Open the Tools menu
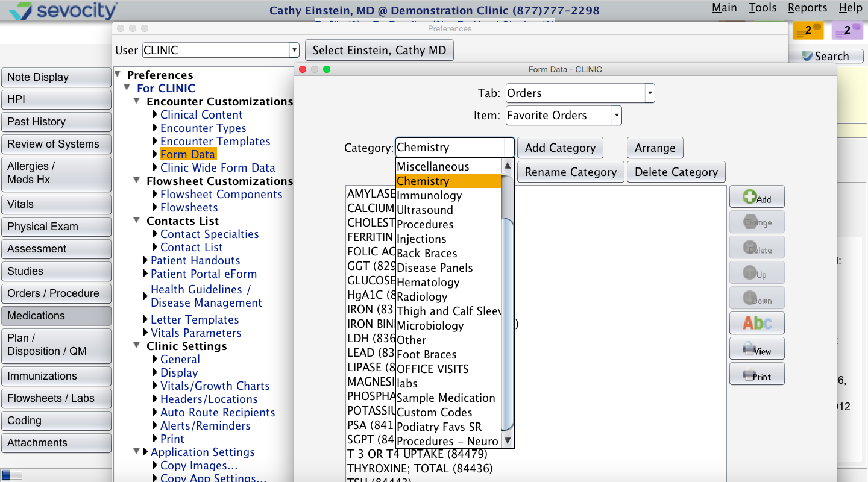The image size is (868, 482). [x=763, y=8]
